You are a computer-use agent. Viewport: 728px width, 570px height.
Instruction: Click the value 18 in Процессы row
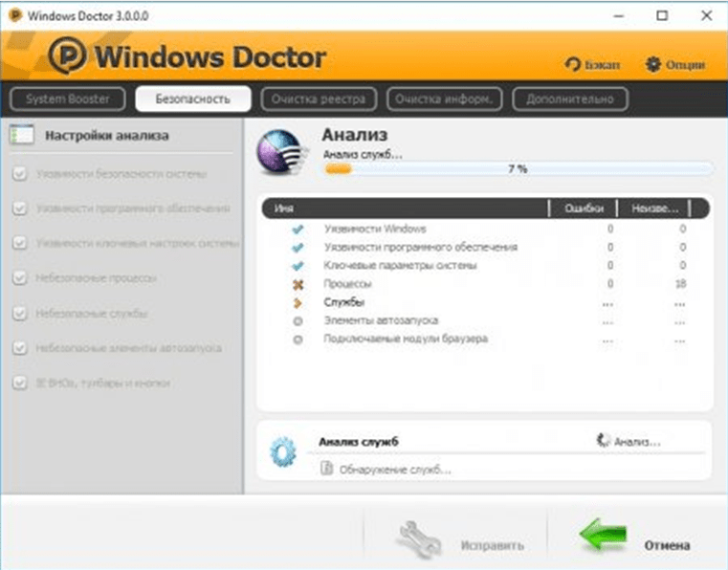(680, 284)
